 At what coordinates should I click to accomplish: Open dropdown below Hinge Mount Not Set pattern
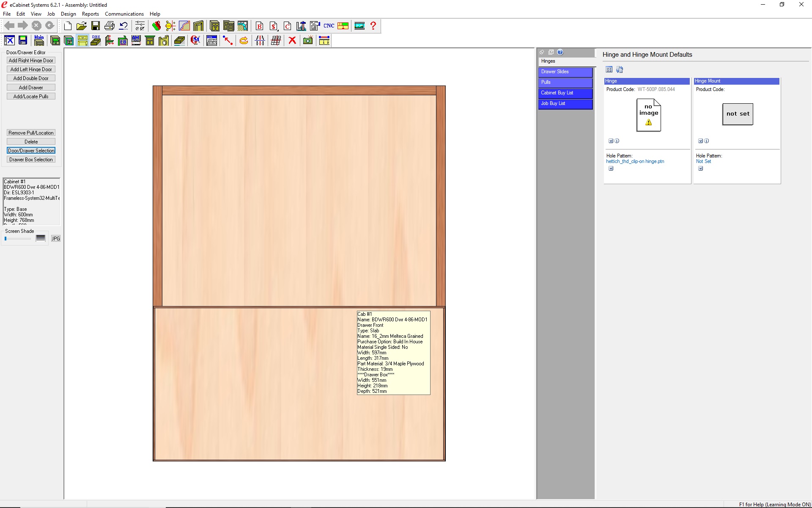coord(700,168)
